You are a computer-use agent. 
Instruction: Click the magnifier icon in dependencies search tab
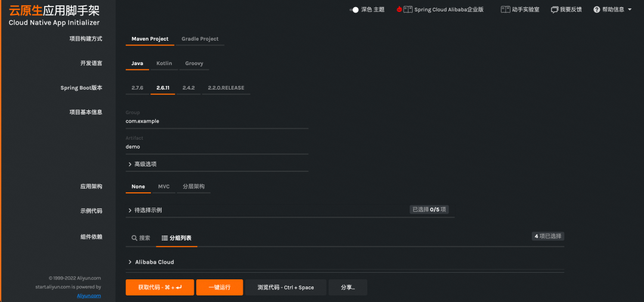(134, 238)
